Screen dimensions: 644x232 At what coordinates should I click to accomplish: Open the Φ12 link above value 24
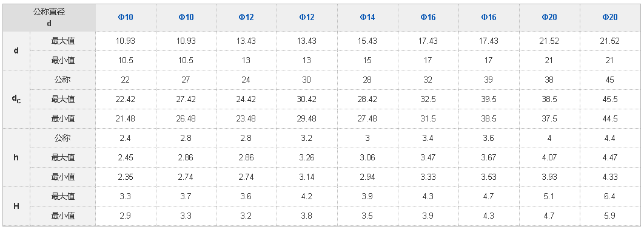tap(246, 17)
